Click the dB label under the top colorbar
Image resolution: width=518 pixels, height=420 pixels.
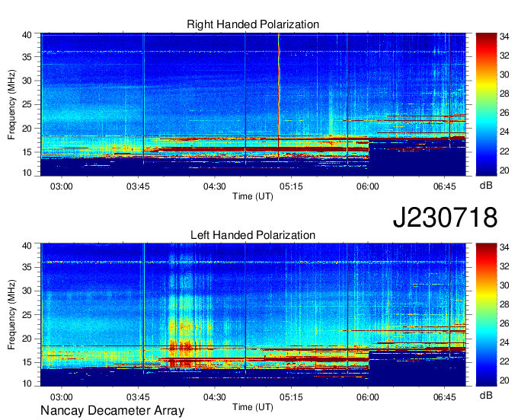click(x=486, y=185)
